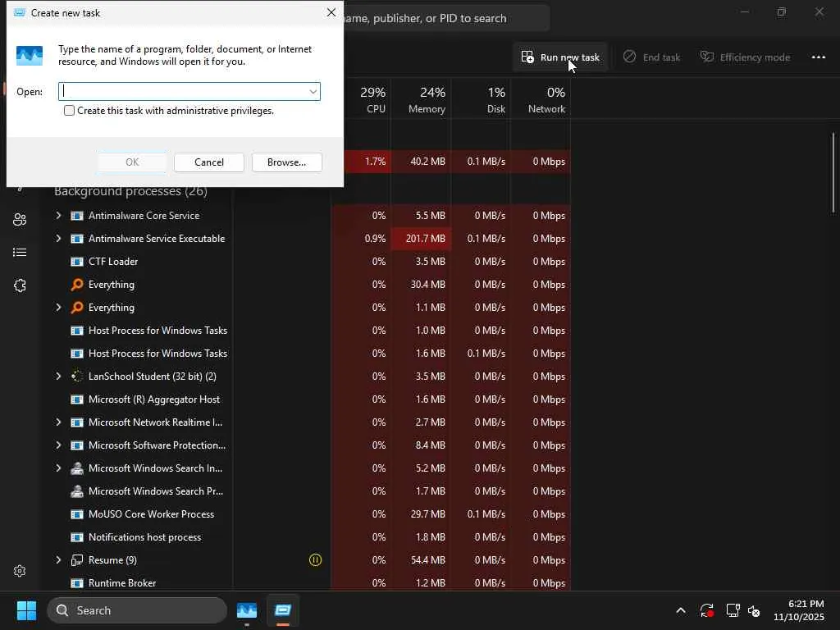The width and height of the screenshot is (840, 630).
Task: Expand the second Everything process row
Action: click(58, 308)
